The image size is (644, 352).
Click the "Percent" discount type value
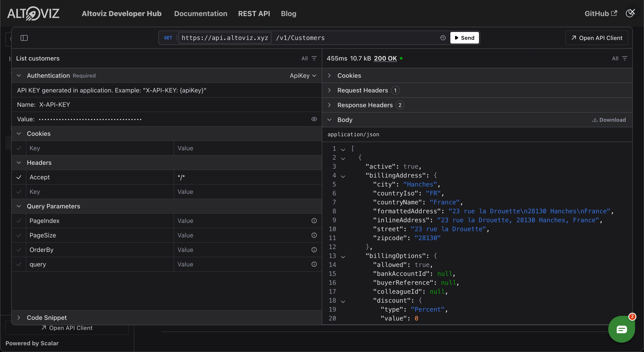[x=428, y=309]
